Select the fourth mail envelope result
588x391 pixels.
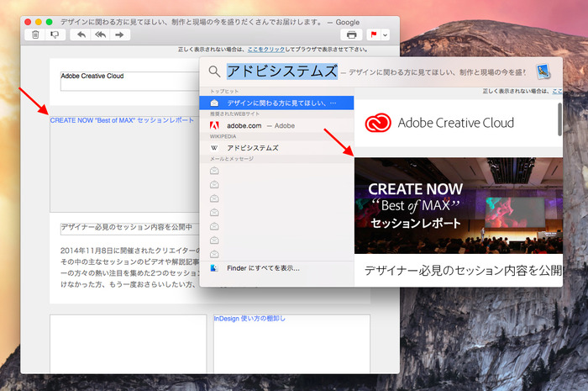(x=276, y=213)
